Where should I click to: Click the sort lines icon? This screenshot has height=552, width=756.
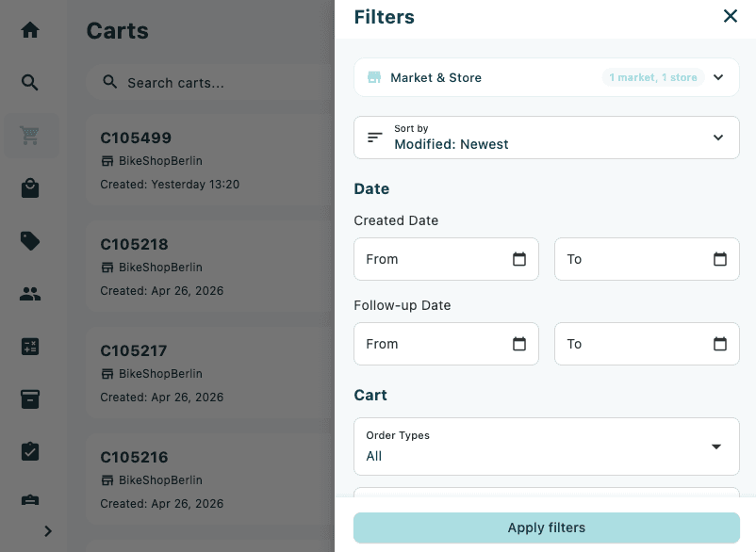click(x=374, y=138)
